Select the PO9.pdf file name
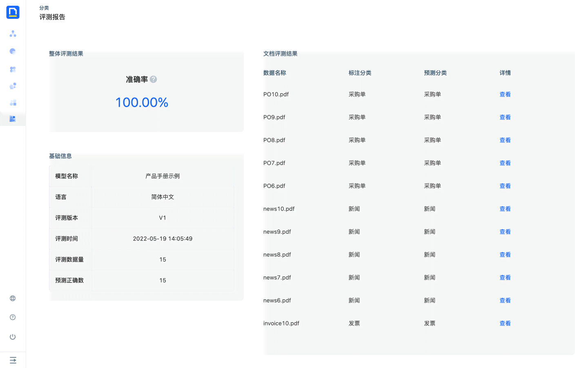The width and height of the screenshot is (588, 368). point(274,117)
